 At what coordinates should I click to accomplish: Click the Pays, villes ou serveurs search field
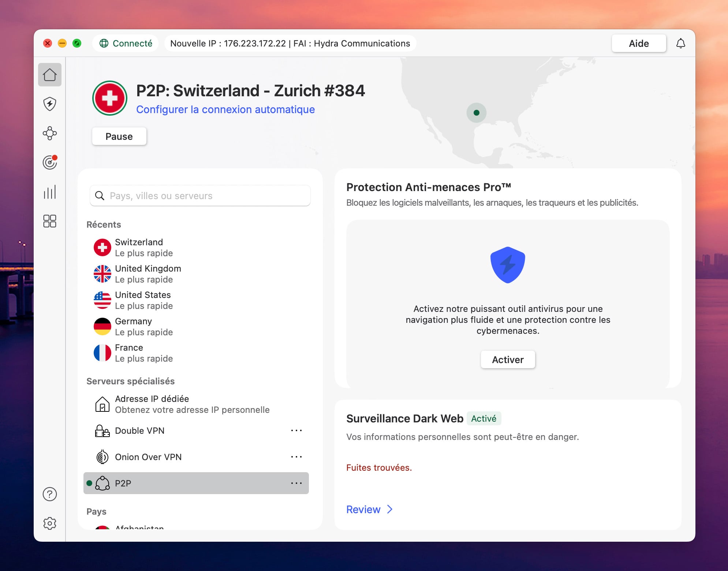[199, 195]
